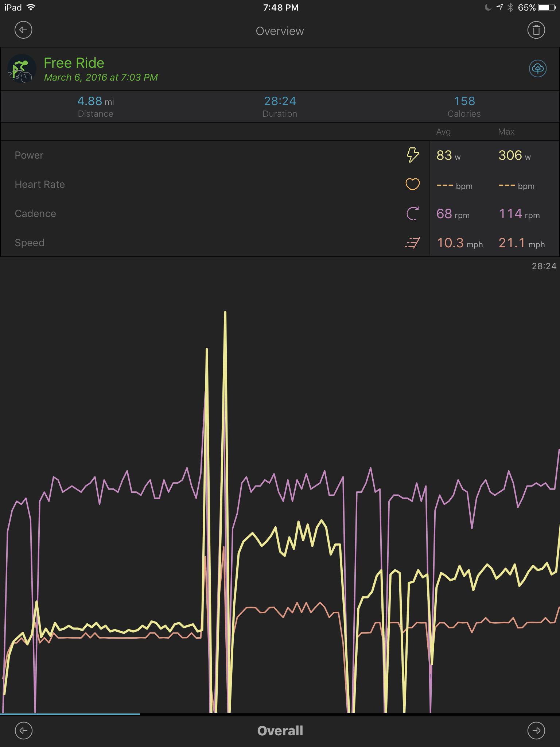Screen dimensions: 560x747
Task: Tap the Overview title
Action: point(280,31)
